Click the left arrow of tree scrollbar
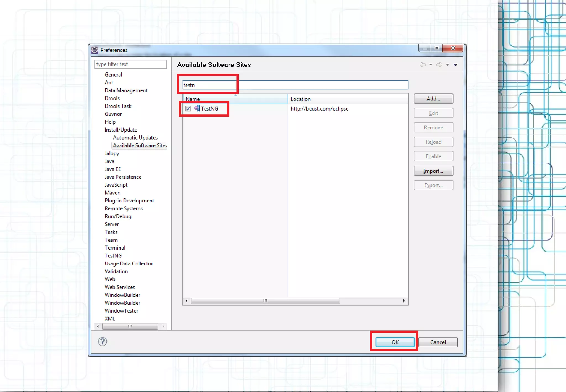This screenshot has width=566, height=392. point(98,326)
